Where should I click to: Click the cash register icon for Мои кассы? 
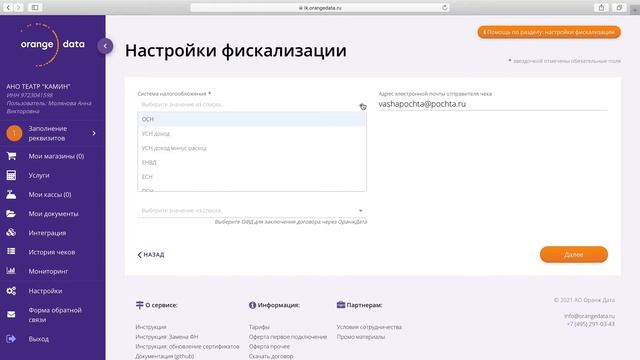11,194
